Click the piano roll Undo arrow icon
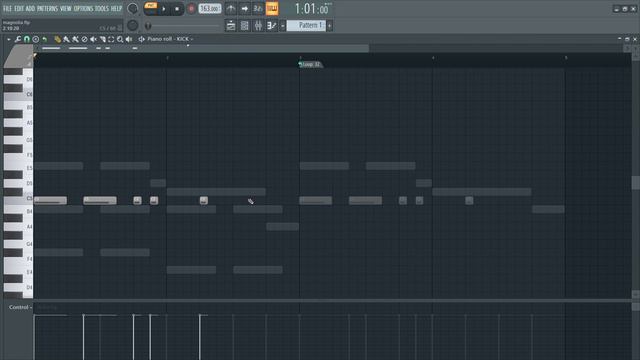640x360 pixels. 44,39
